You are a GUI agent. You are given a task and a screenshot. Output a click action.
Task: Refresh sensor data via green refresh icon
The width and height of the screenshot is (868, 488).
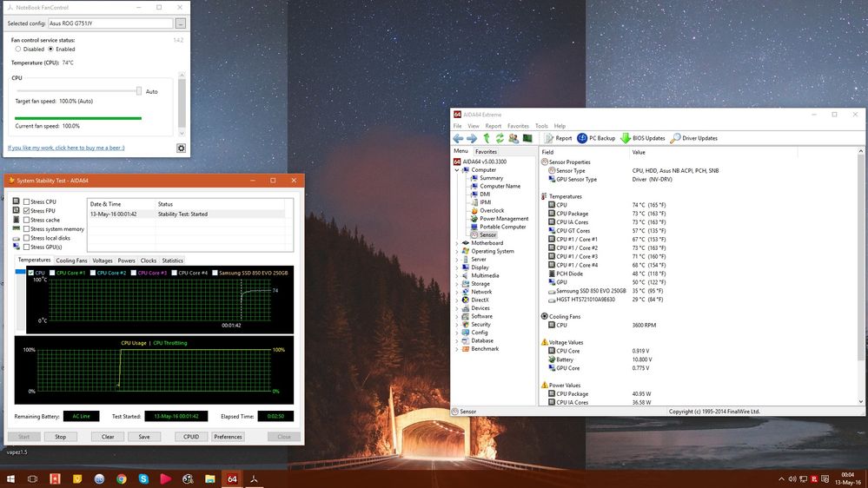[500, 138]
